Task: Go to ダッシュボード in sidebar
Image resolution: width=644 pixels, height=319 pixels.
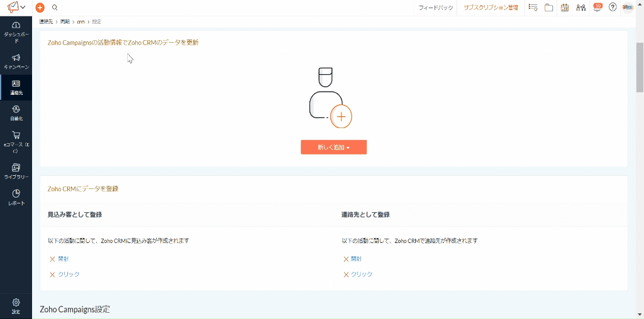Action: pyautogui.click(x=16, y=33)
